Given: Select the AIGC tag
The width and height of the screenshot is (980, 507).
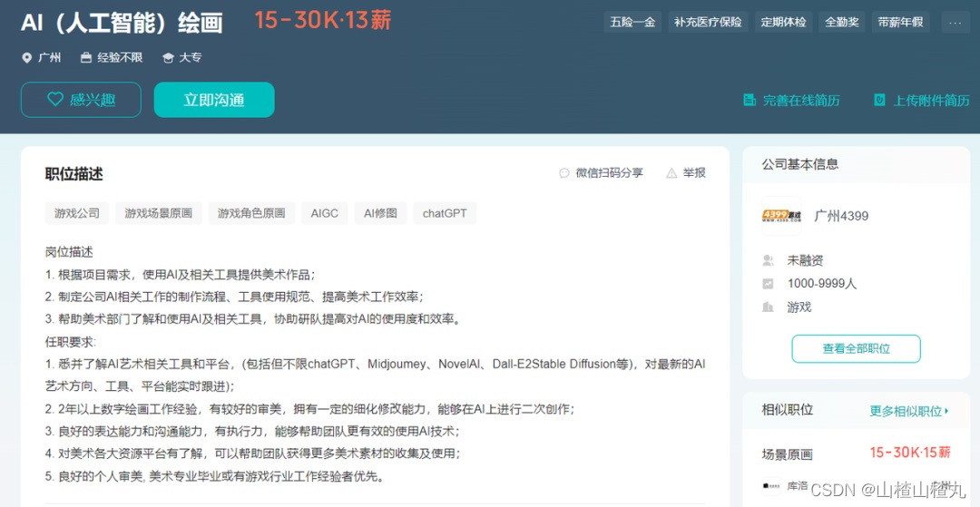Looking at the screenshot, I should (324, 213).
